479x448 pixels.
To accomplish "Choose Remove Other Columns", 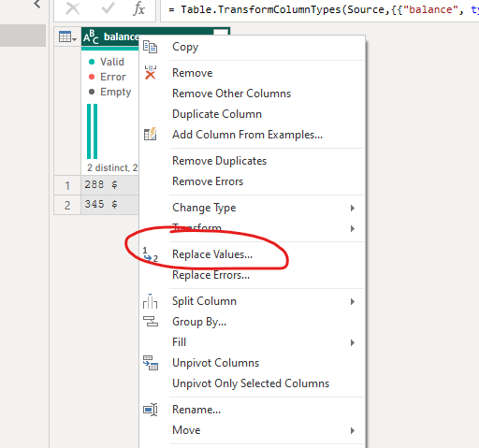I will point(252,94).
